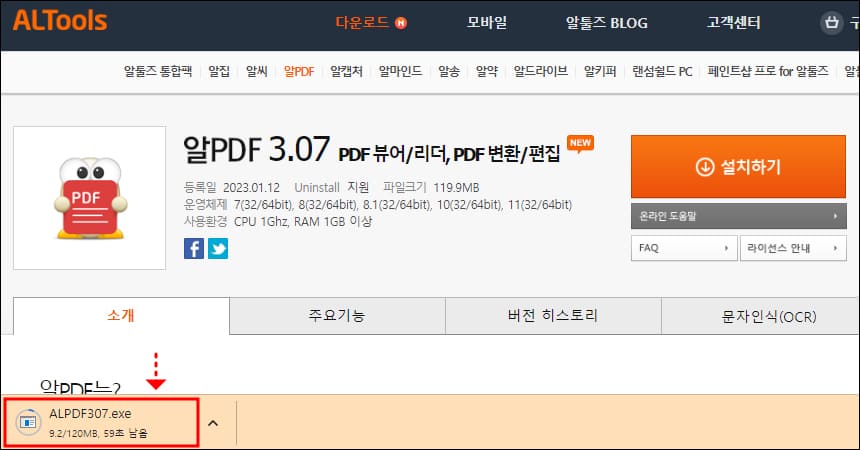This screenshot has height=450, width=860.
Task: Select 알집 product link
Action: coord(219,71)
